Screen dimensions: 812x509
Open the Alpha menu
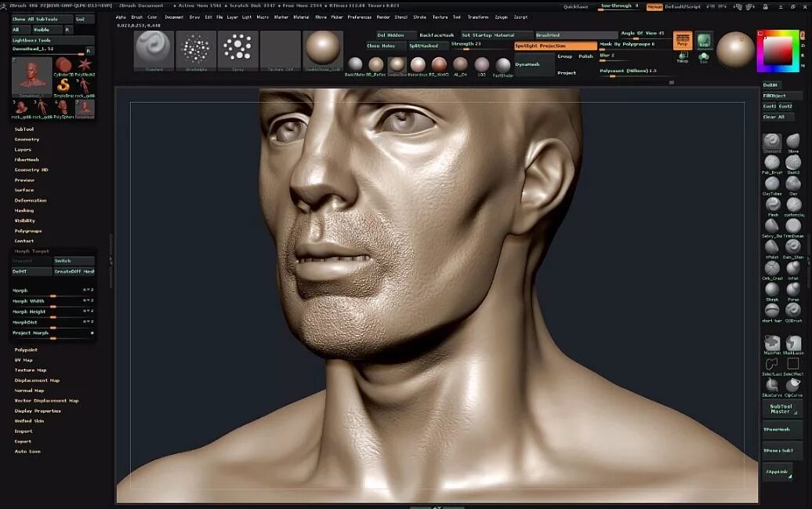point(121,17)
